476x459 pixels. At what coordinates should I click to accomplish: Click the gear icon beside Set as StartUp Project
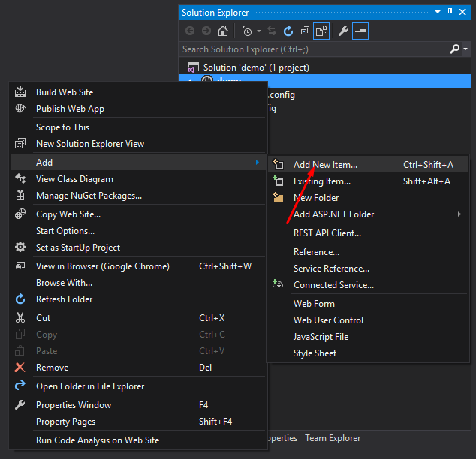pyautogui.click(x=20, y=247)
